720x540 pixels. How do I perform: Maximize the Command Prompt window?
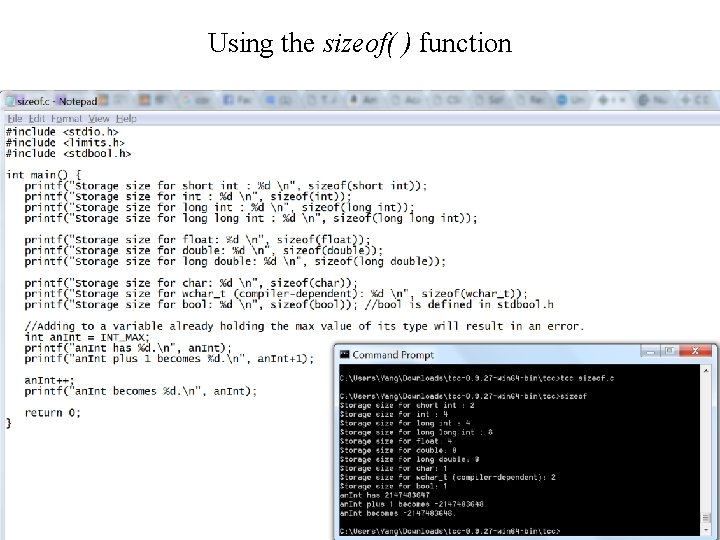669,351
